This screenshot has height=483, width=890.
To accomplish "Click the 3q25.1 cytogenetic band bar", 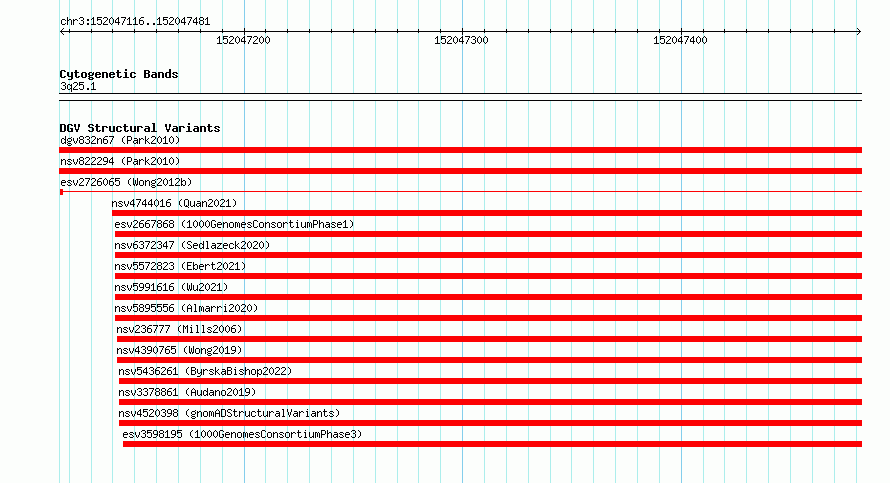I will tap(460, 97).
